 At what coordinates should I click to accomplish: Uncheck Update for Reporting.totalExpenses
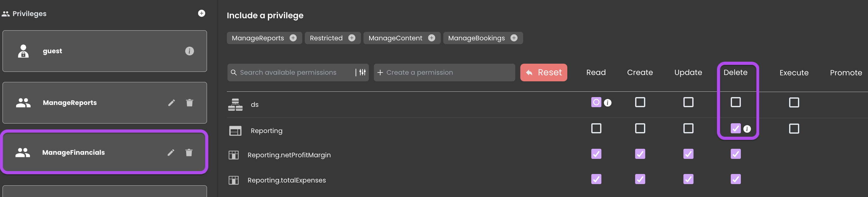(x=688, y=179)
